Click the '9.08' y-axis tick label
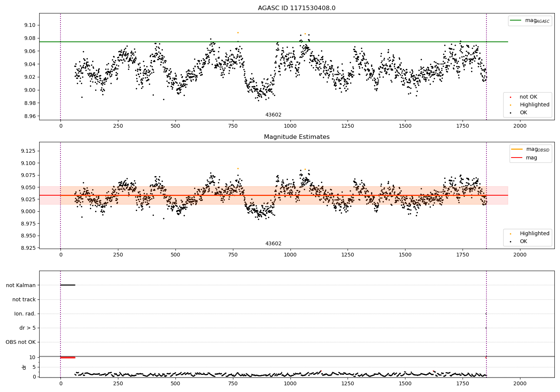560x392 pixels. (30, 38)
